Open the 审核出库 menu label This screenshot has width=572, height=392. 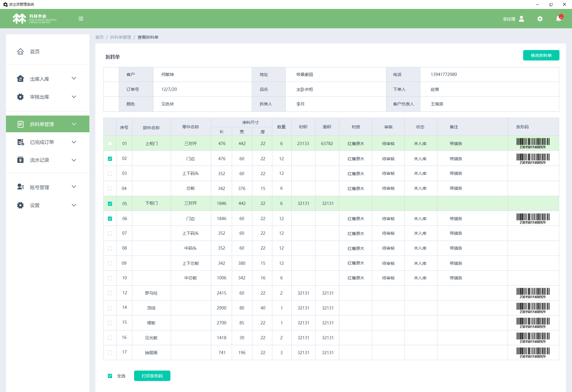[40, 97]
